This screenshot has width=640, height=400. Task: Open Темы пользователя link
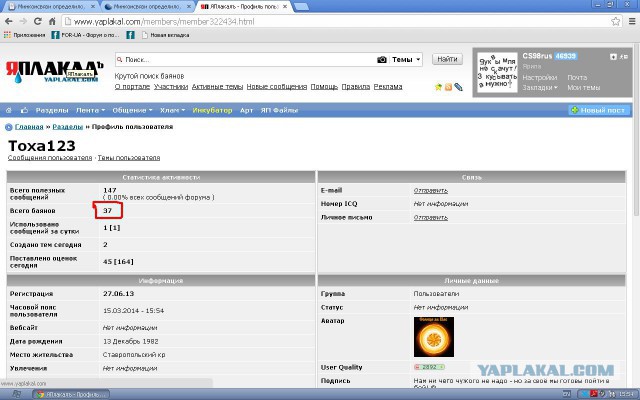pos(129,158)
